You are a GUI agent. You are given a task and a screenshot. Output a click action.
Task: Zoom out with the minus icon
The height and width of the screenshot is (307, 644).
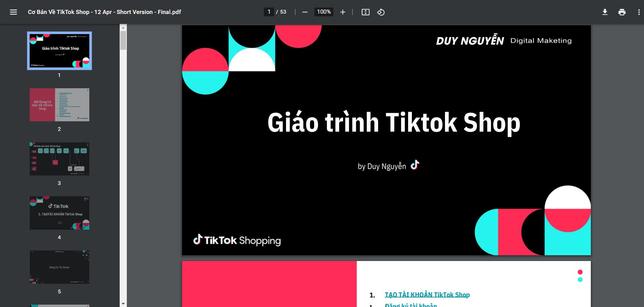pyautogui.click(x=305, y=12)
